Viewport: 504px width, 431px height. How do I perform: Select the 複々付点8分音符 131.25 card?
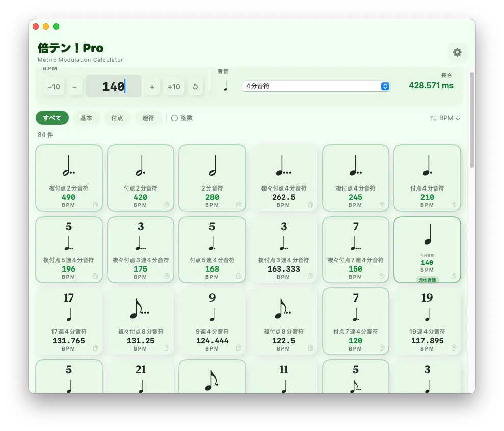pyautogui.click(x=141, y=321)
